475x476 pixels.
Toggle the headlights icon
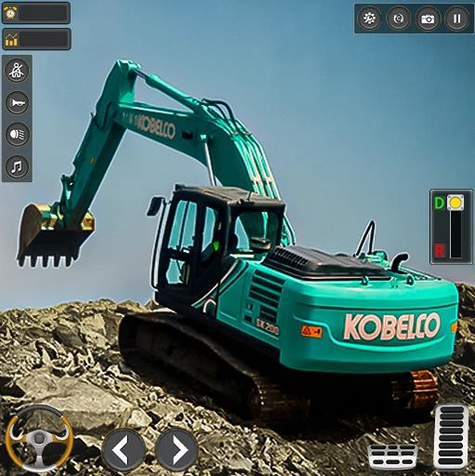coord(17,135)
